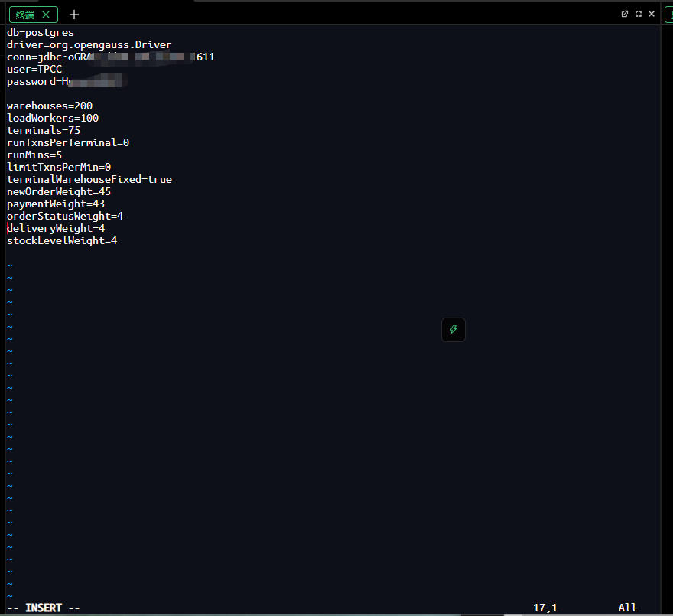Close the 终端 tab with its X
This screenshot has height=616, width=673.
tap(46, 15)
